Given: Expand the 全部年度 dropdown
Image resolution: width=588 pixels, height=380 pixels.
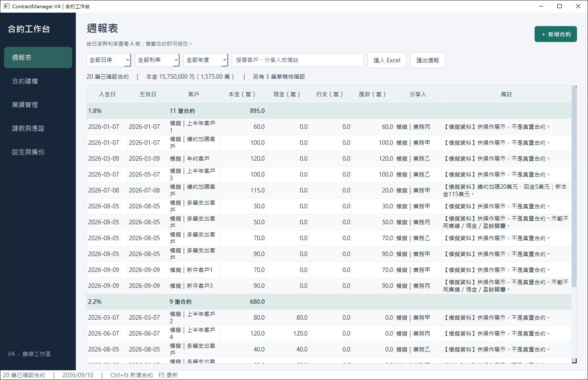Looking at the screenshot, I should [x=206, y=60].
